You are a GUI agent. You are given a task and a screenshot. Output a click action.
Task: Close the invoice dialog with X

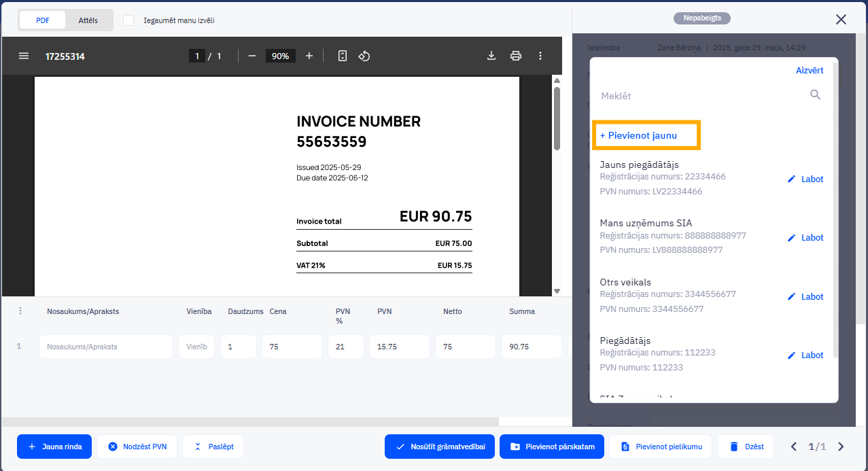click(x=841, y=19)
